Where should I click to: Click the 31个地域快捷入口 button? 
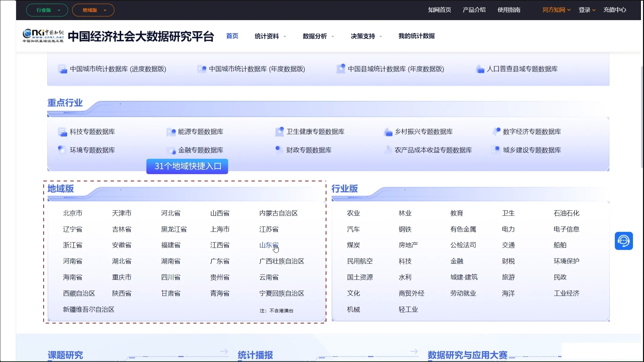click(187, 166)
